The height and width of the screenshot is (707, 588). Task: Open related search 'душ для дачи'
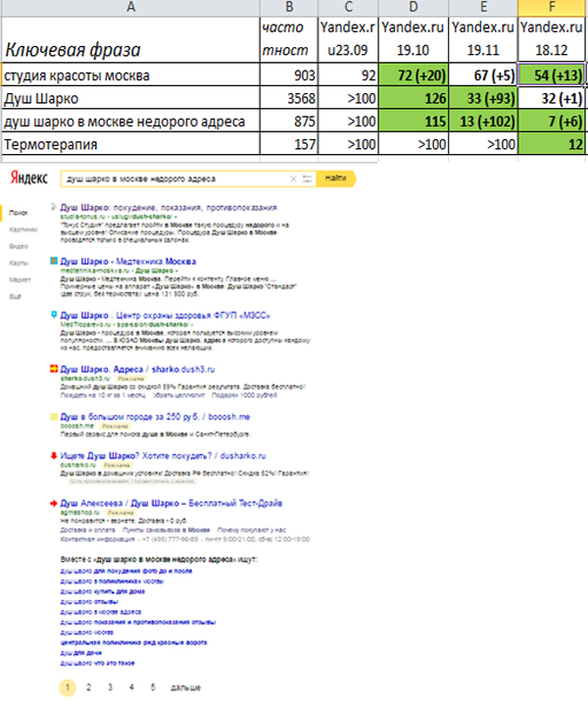81,652
